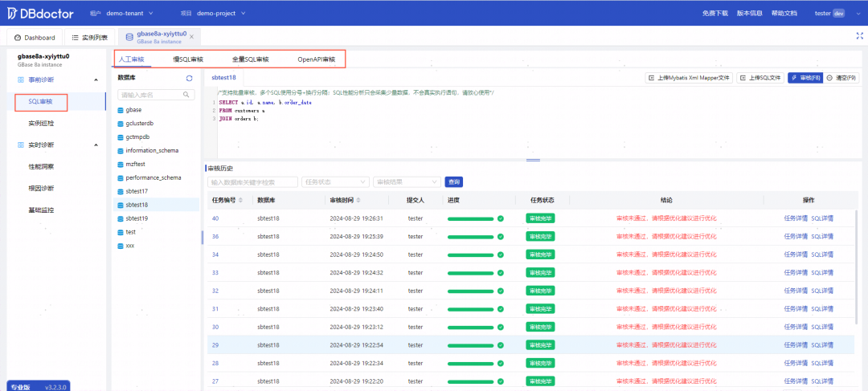Sort by task number column arrows

tap(240, 200)
